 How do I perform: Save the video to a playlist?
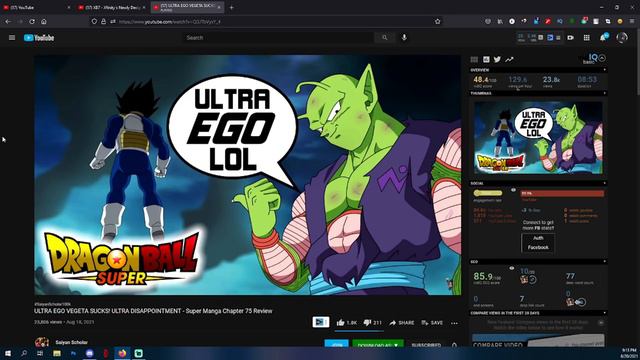[432, 322]
